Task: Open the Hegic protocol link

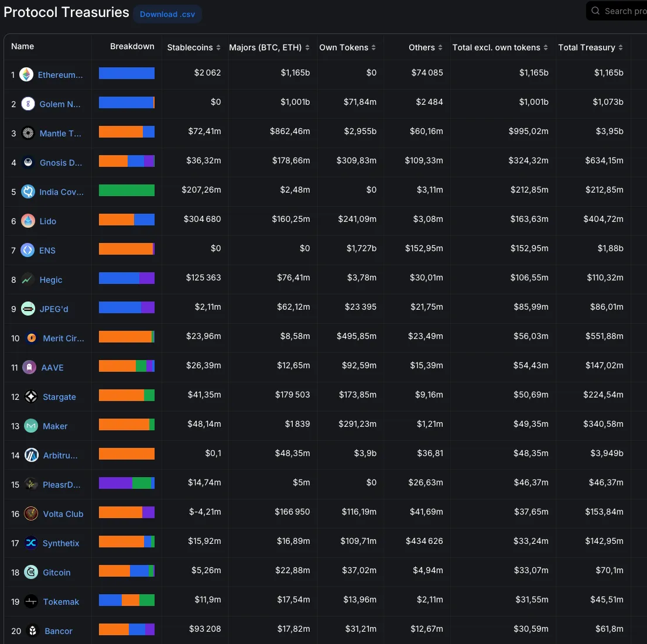Action: (x=51, y=280)
